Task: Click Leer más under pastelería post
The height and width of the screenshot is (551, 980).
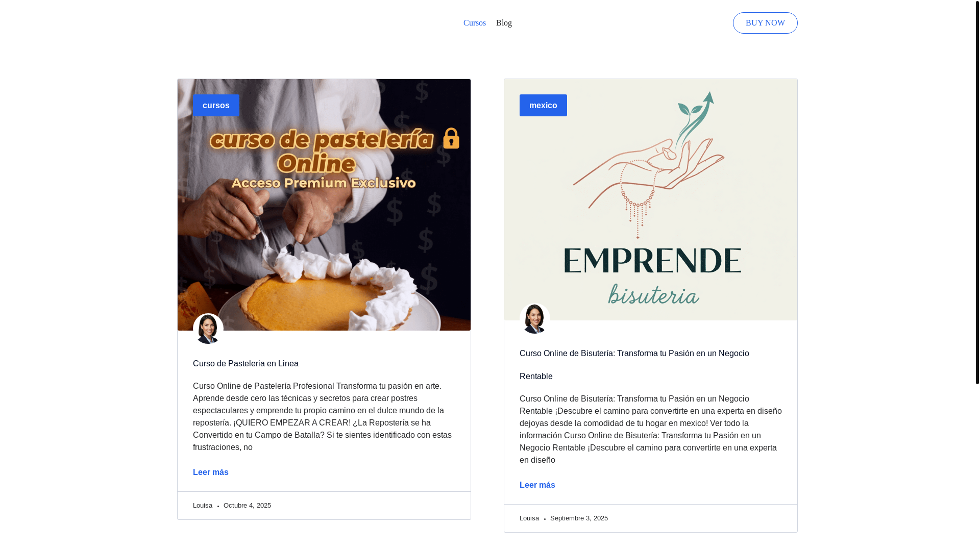Action: tap(211, 472)
